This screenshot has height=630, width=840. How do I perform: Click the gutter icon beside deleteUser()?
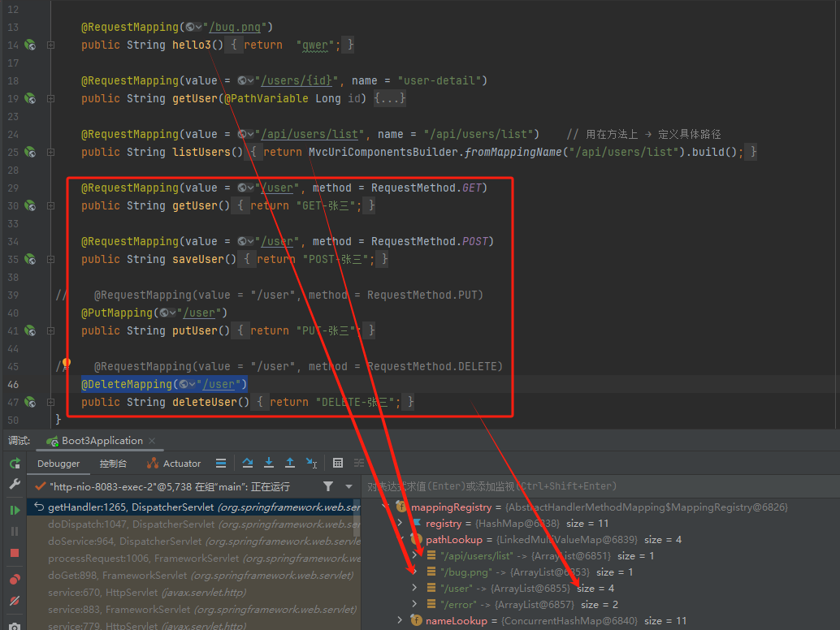point(31,402)
